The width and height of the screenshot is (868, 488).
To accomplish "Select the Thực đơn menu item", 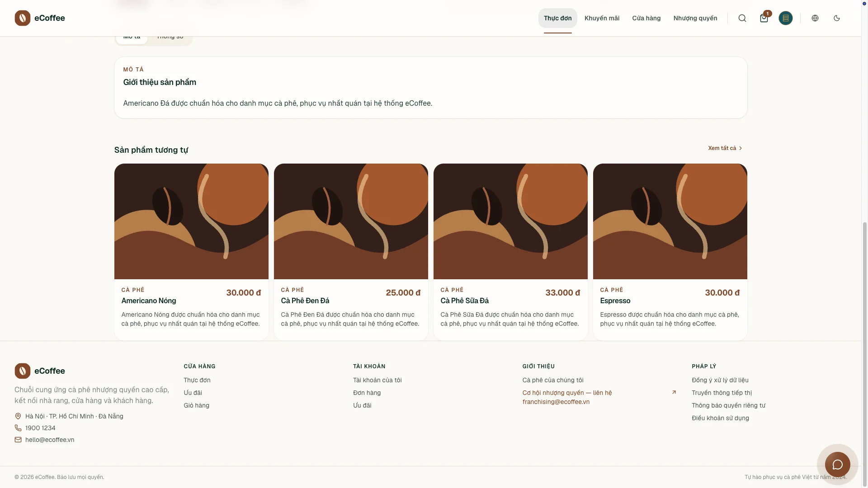I will [557, 18].
